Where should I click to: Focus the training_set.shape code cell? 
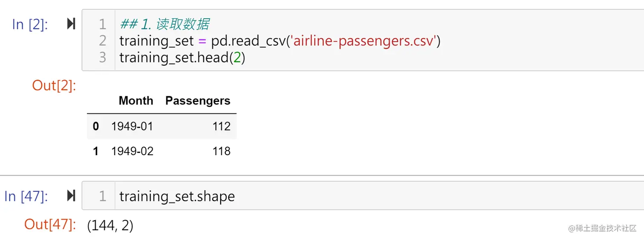177,196
